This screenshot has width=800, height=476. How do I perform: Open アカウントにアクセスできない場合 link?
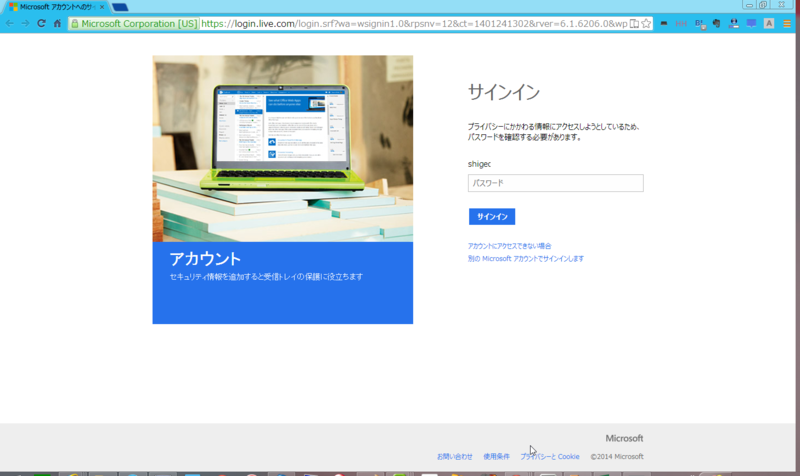tap(509, 246)
